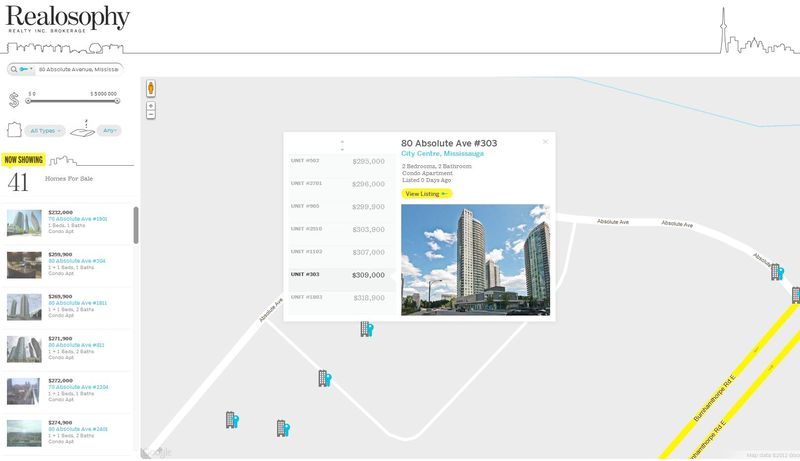Open the $272,000 listing address link

point(78,387)
